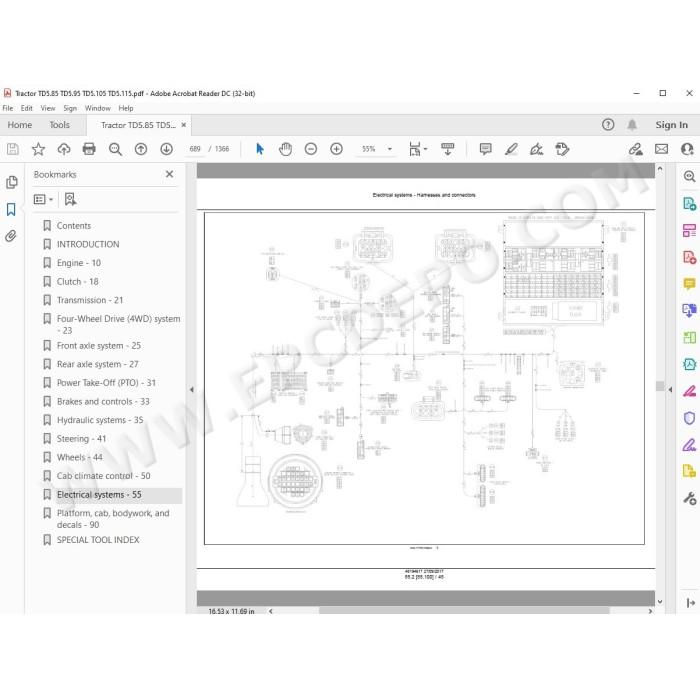Viewport: 700px width, 700px height.
Task: Open the bookmarks options dropdown menu
Action: (x=43, y=199)
